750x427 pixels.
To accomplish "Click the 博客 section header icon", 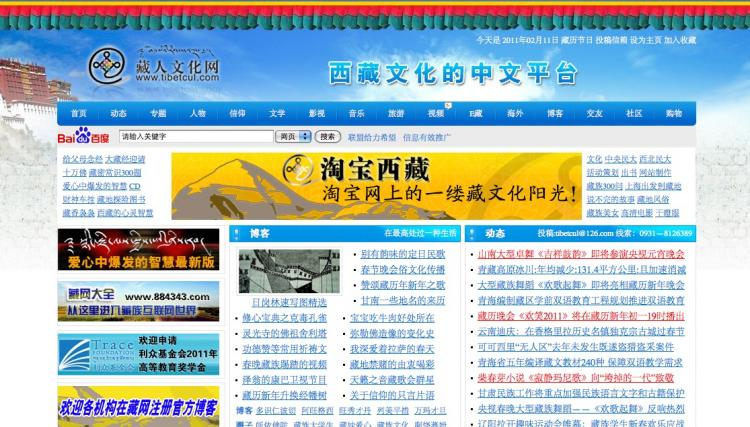I will (x=237, y=233).
